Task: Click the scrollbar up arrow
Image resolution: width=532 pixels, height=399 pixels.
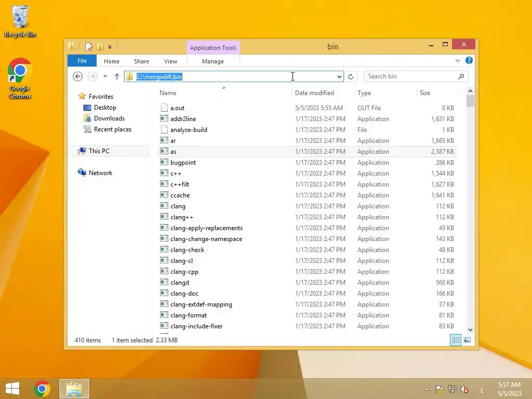Action: [x=470, y=91]
